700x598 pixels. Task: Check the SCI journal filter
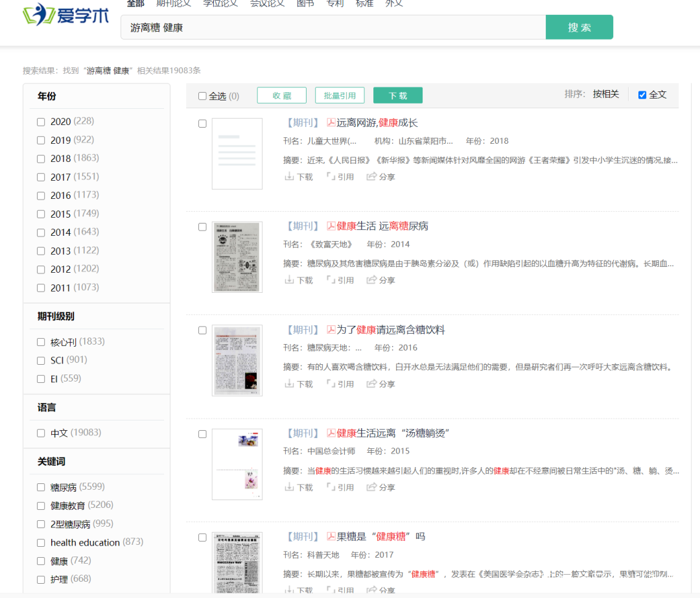tap(41, 361)
